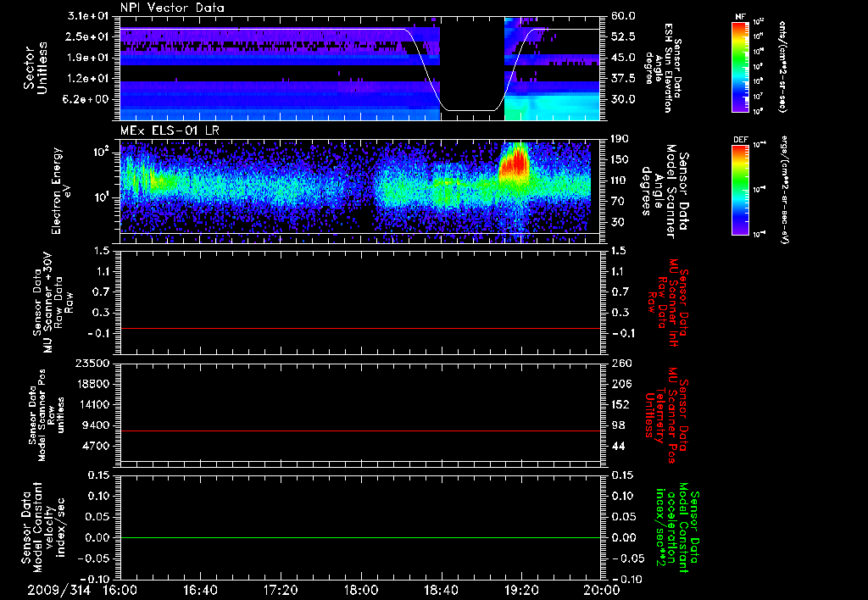Click the "Sector Unitless" axis title
Viewport: 868px width, 600px height.
point(36,68)
